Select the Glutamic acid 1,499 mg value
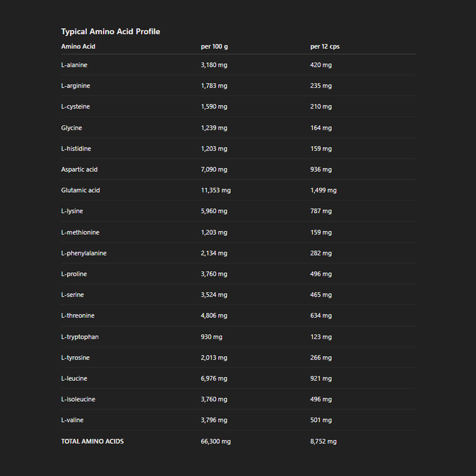The image size is (476, 476). click(323, 190)
